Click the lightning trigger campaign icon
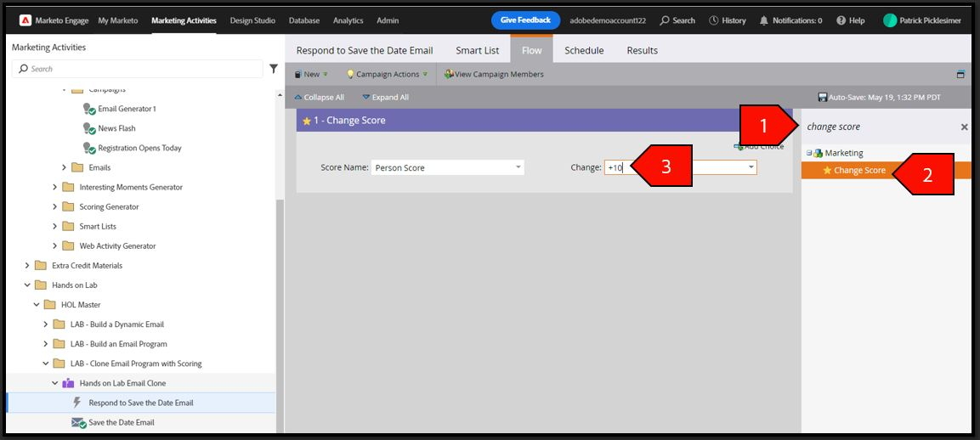This screenshot has width=980, height=440. (x=77, y=403)
